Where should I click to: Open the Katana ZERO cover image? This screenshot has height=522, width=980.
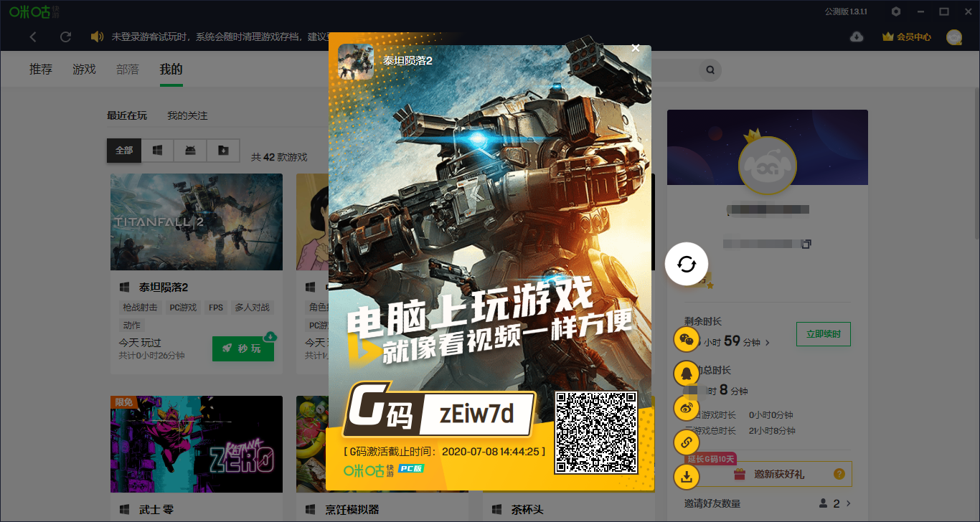coord(197,445)
